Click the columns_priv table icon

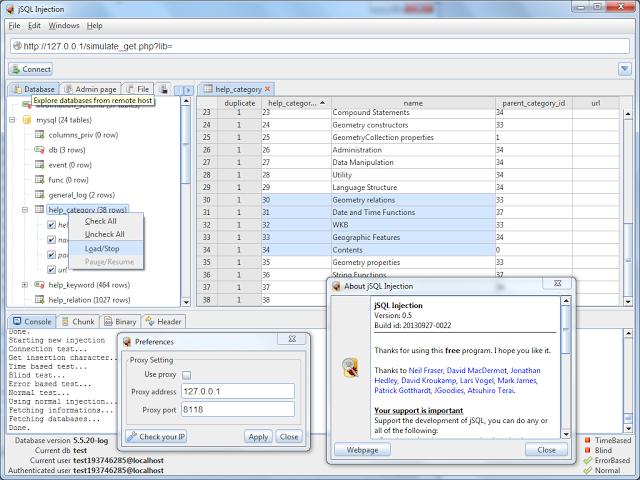pyautogui.click(x=40, y=134)
